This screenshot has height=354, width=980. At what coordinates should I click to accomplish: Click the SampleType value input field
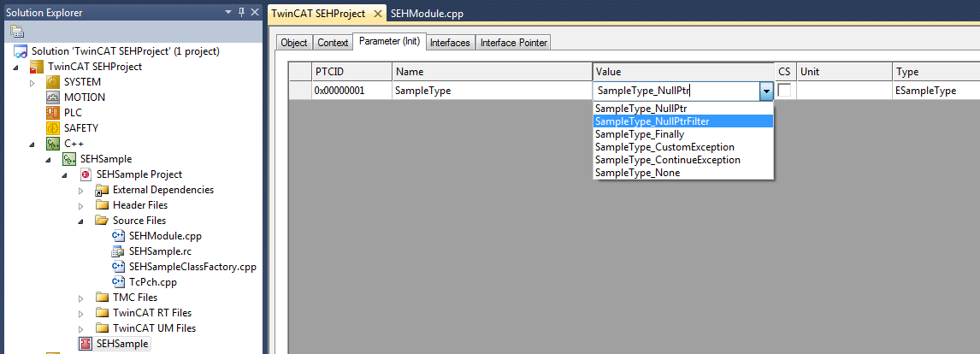pos(676,91)
